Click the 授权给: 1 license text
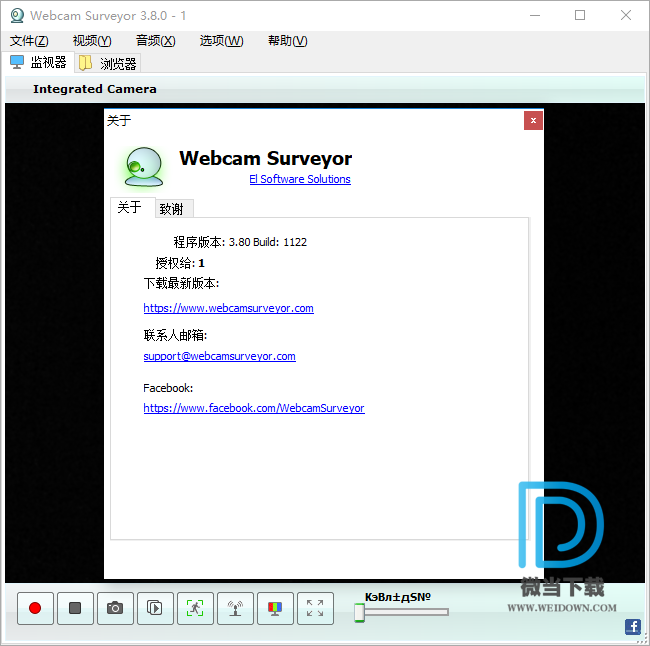Screen dimensions: 650x646 [x=180, y=263]
